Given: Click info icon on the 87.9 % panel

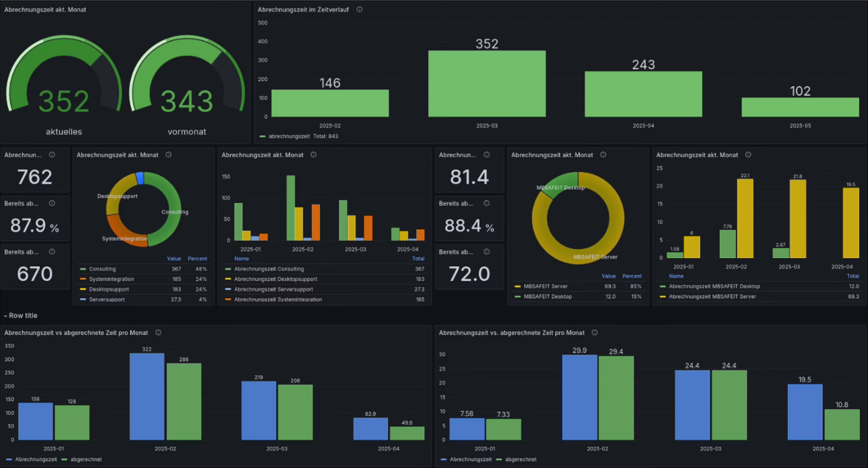Looking at the screenshot, I should (52, 203).
